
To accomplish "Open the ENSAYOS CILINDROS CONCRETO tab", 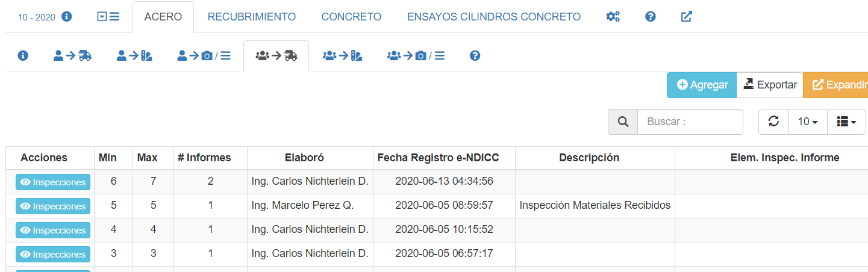I will pos(494,17).
